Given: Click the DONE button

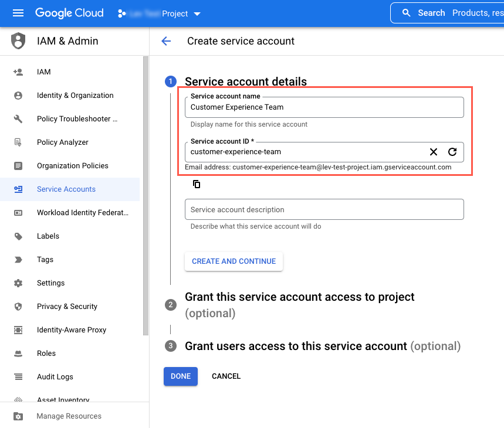Looking at the screenshot, I should tap(180, 376).
